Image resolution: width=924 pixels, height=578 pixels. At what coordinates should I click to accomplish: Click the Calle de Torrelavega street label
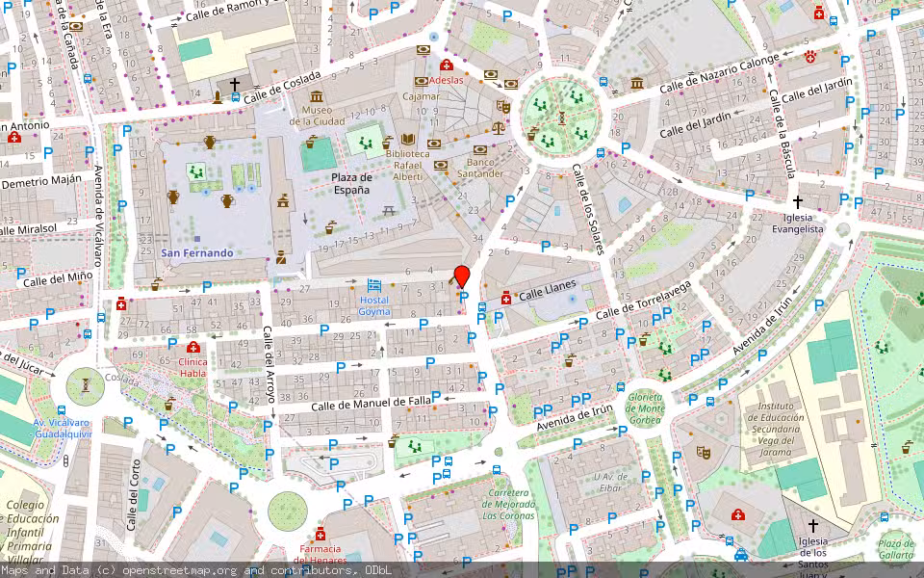[643, 301]
